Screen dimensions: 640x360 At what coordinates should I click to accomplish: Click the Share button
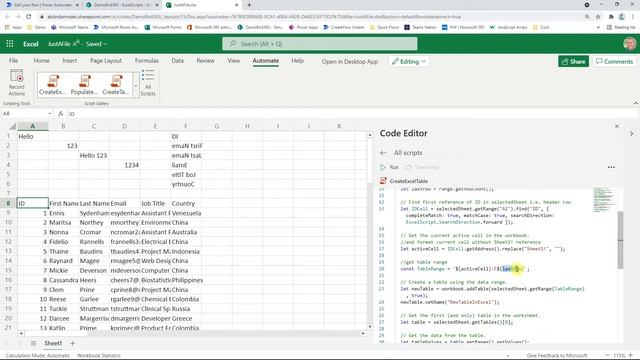pos(573,61)
